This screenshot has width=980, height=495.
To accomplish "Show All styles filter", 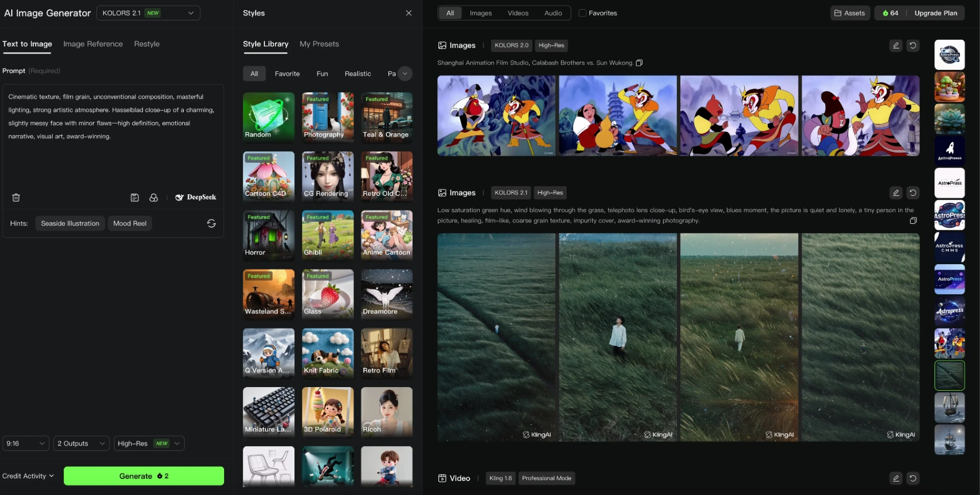I will (254, 74).
